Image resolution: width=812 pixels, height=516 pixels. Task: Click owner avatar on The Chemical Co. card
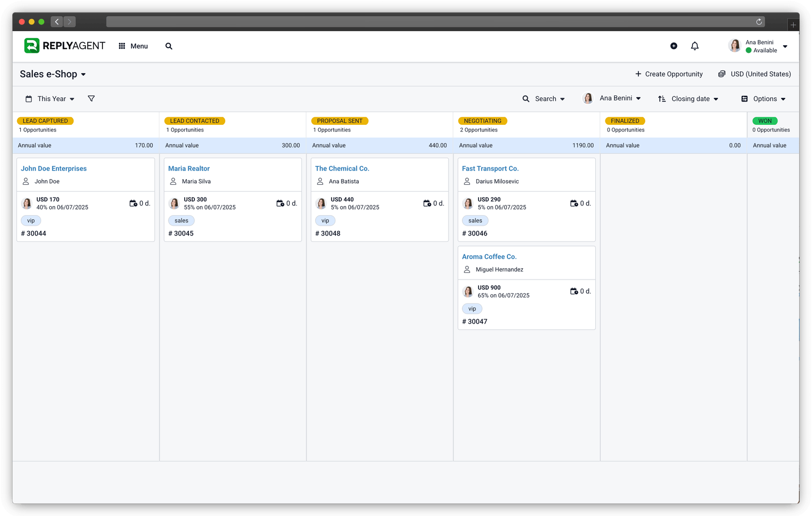click(321, 203)
